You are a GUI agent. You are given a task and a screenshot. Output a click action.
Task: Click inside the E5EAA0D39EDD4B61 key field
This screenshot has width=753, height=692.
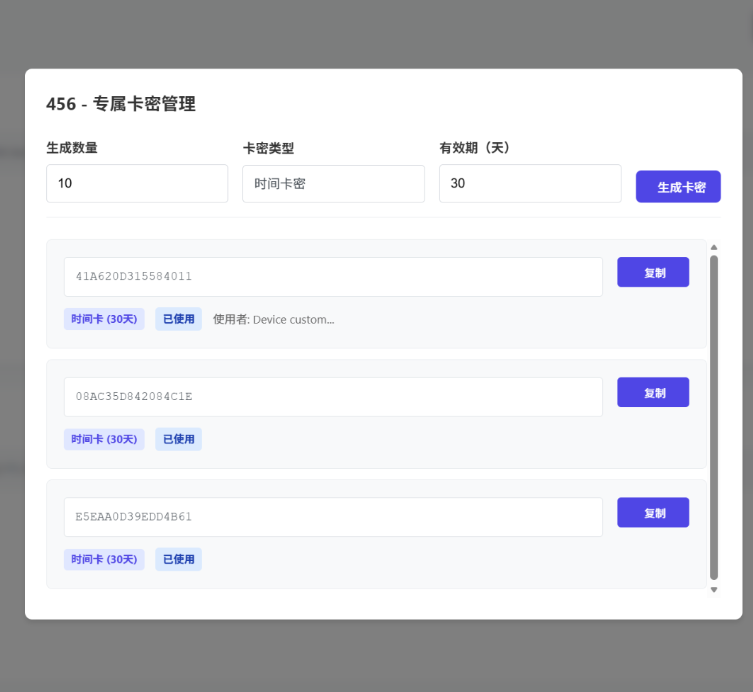(x=333, y=517)
